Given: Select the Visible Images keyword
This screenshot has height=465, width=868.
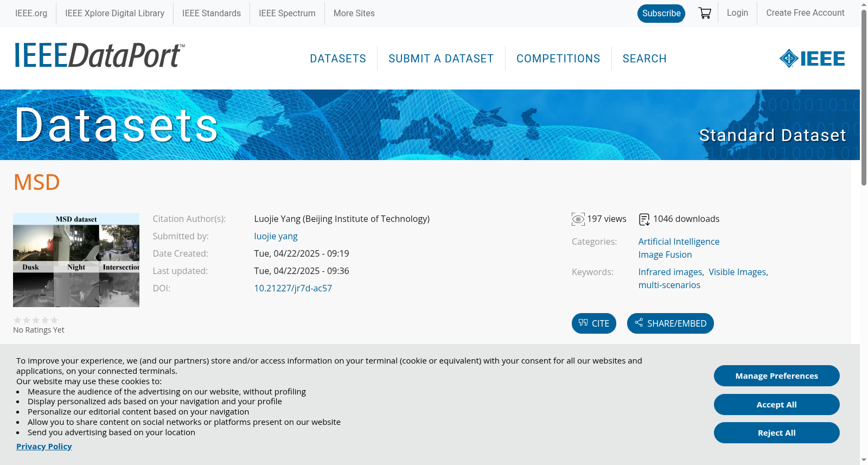Looking at the screenshot, I should coord(738,272).
